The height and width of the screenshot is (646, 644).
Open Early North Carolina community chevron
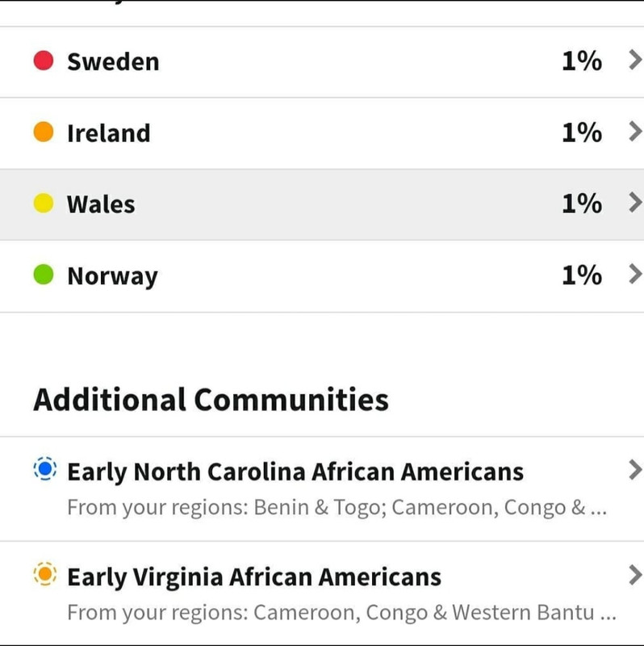point(634,469)
